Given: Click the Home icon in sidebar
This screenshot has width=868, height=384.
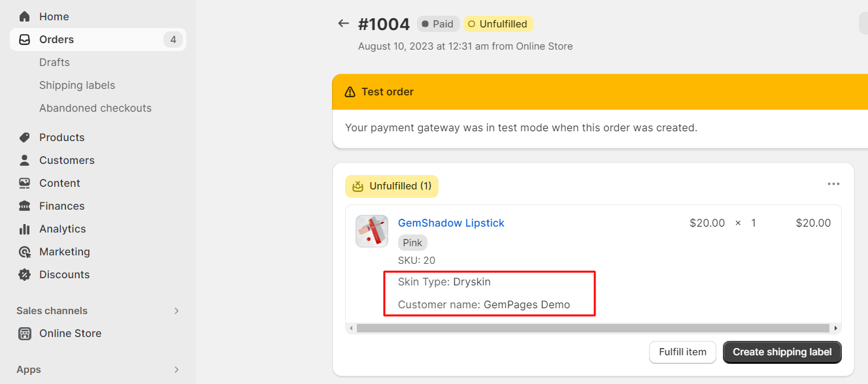Looking at the screenshot, I should pos(25,16).
